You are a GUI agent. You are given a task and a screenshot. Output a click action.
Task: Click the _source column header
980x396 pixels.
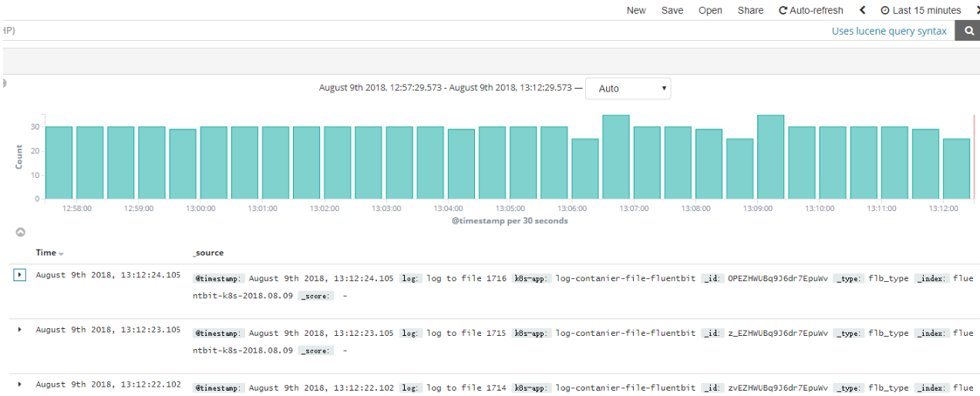(x=208, y=253)
